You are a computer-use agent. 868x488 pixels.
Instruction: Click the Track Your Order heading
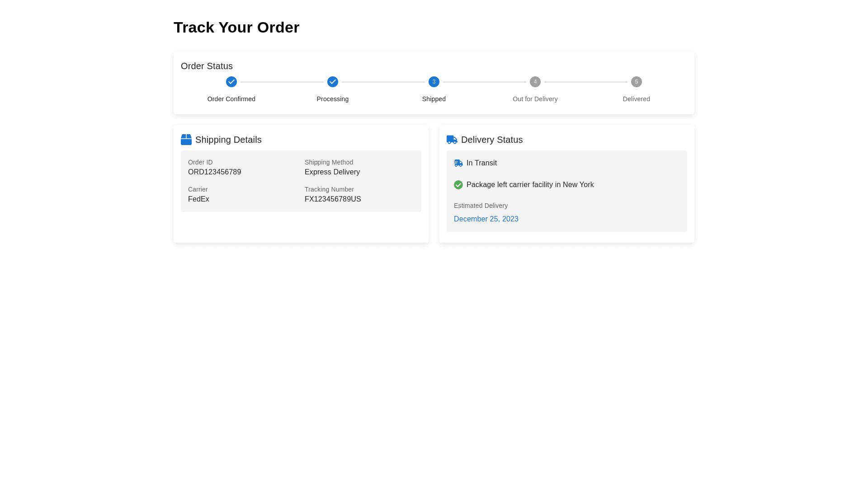click(236, 28)
